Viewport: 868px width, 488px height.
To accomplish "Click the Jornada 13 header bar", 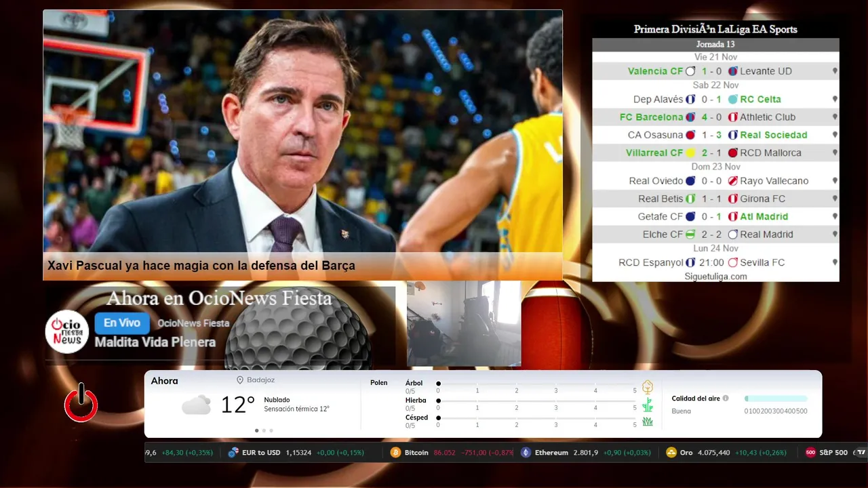I will (715, 44).
